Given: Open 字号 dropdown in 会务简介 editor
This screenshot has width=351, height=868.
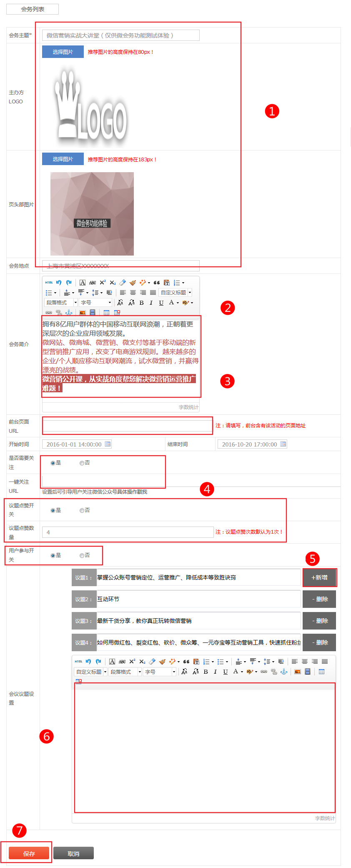Looking at the screenshot, I should tap(96, 303).
